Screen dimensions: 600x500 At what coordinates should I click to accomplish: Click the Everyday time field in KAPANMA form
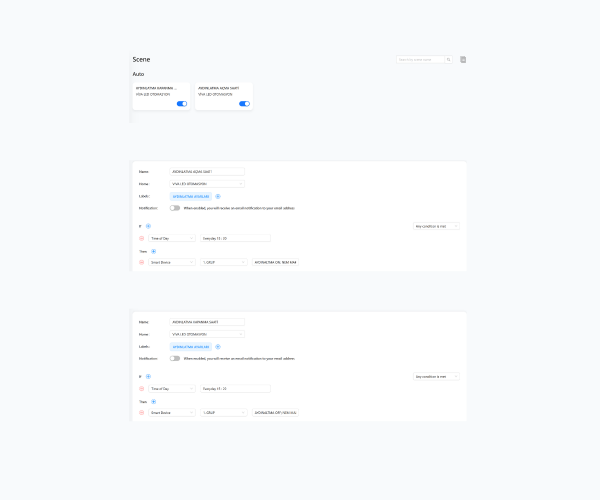coord(235,389)
